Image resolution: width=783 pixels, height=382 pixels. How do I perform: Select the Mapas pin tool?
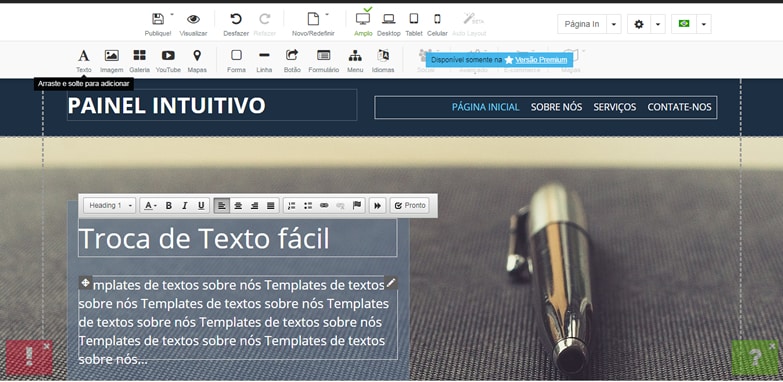pos(197,55)
